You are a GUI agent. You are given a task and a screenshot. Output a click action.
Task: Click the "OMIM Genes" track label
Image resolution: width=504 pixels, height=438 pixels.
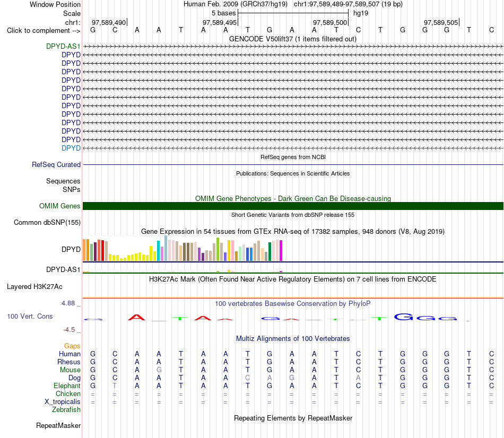[x=59, y=206]
